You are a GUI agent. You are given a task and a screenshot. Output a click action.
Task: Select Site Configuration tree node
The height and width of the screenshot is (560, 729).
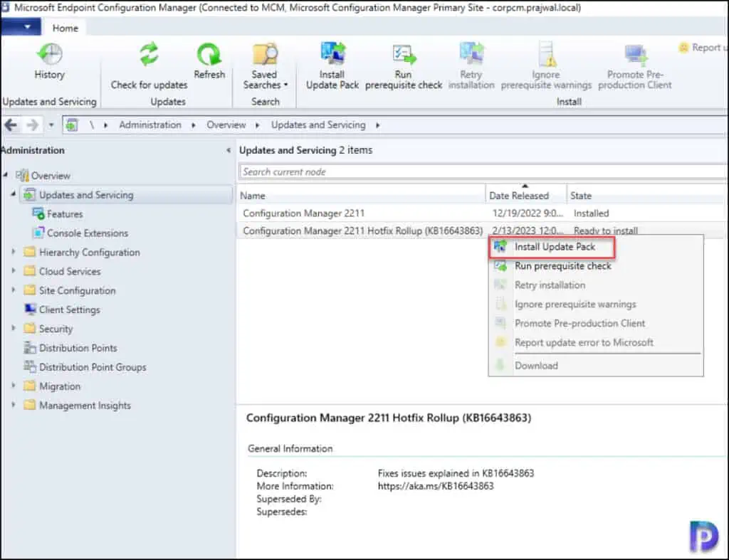point(77,290)
